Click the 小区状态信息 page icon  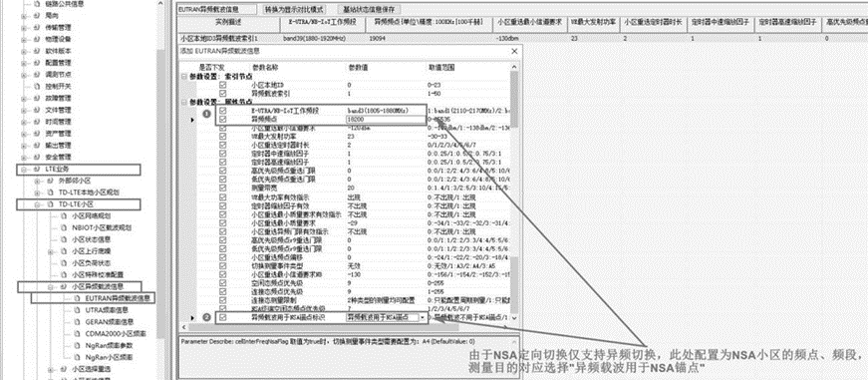(64, 239)
